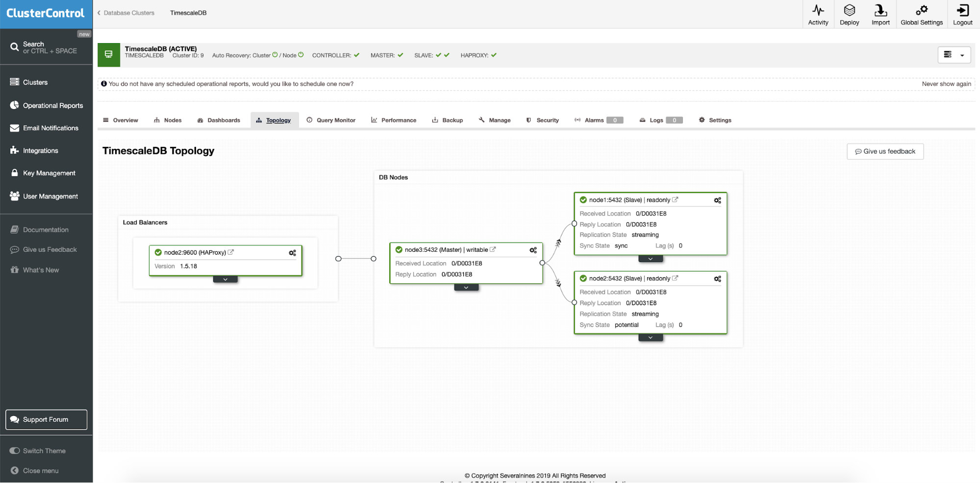Screen dimensions: 980x483
Task: Open the cluster actions dropdown menu
Action: tap(954, 55)
